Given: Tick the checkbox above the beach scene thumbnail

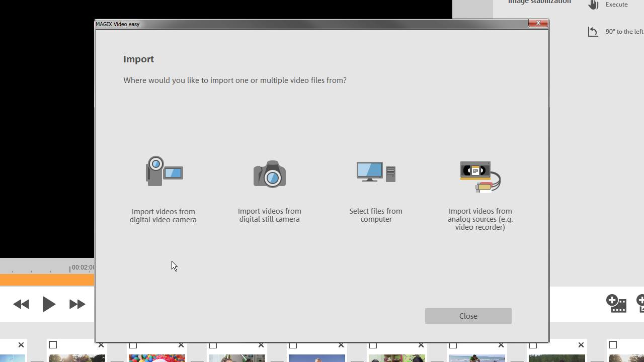Looking at the screenshot, I should (x=453, y=345).
